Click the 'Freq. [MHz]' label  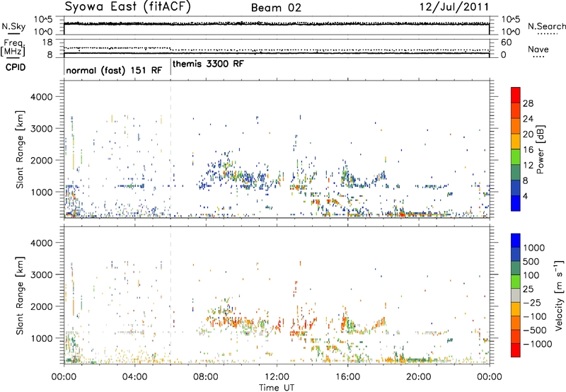point(13,47)
